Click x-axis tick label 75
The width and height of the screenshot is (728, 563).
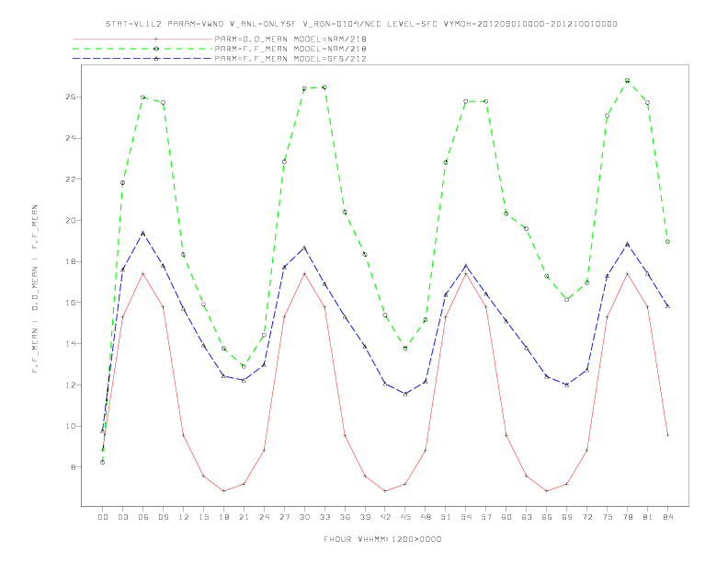click(x=608, y=517)
